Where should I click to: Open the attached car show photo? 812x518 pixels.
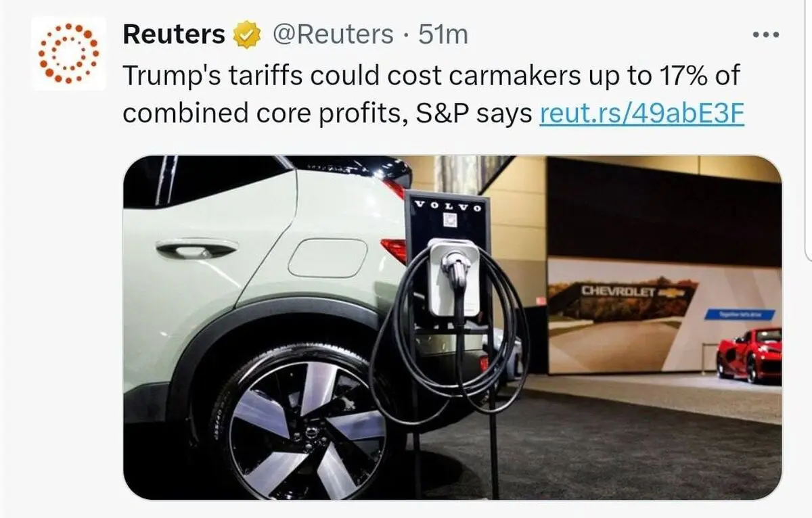[452, 327]
